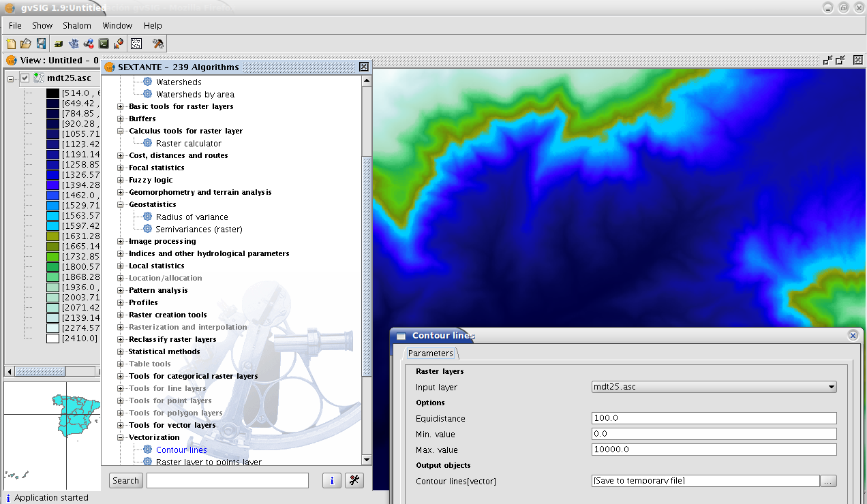The height and width of the screenshot is (504, 867).
Task: Select Contour lines algorithm in tree
Action: click(x=181, y=450)
